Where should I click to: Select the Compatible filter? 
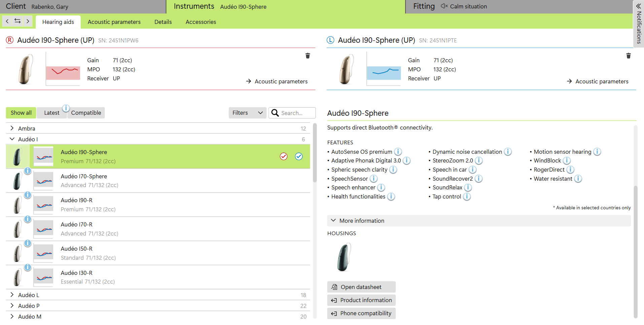(86, 113)
